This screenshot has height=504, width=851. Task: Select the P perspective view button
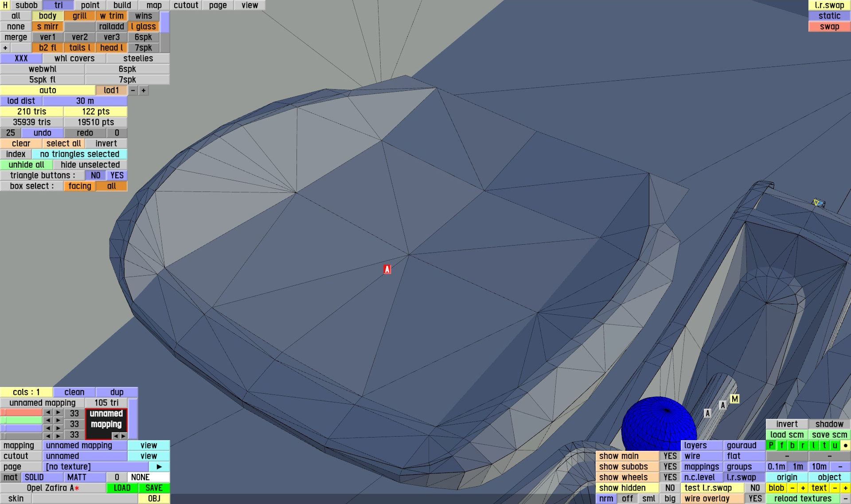click(771, 445)
